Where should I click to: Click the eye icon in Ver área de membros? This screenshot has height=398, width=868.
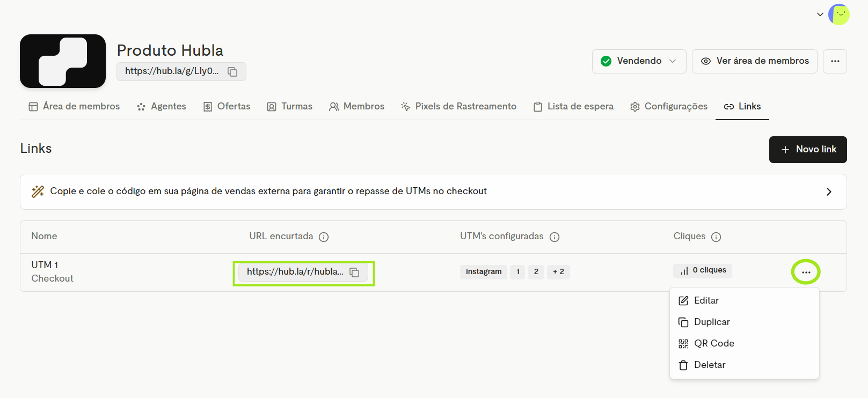[706, 61]
